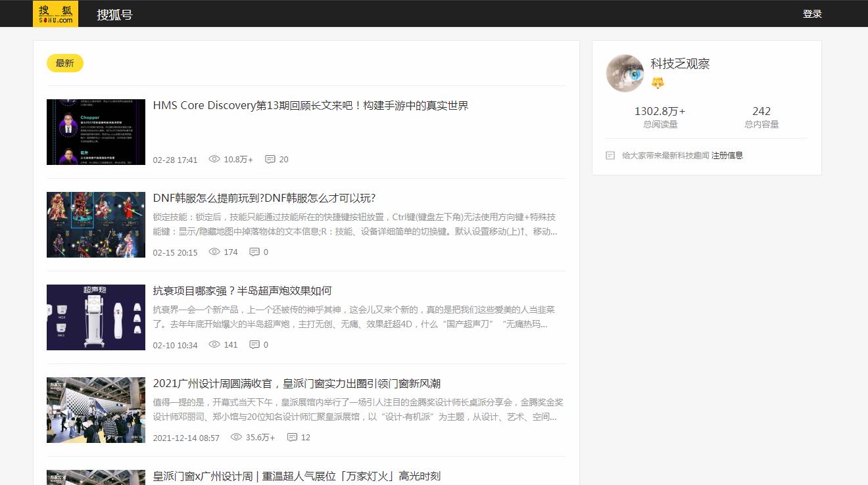Click the 给大家带来最新科技趣闻 description
Viewport: 868px width, 485px height.
[665, 156]
